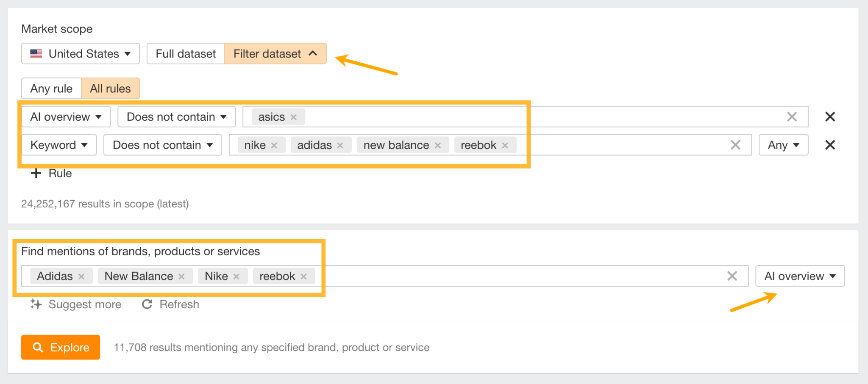The height and width of the screenshot is (384, 868).
Task: Delete the AI overview rule row
Action: 830,117
